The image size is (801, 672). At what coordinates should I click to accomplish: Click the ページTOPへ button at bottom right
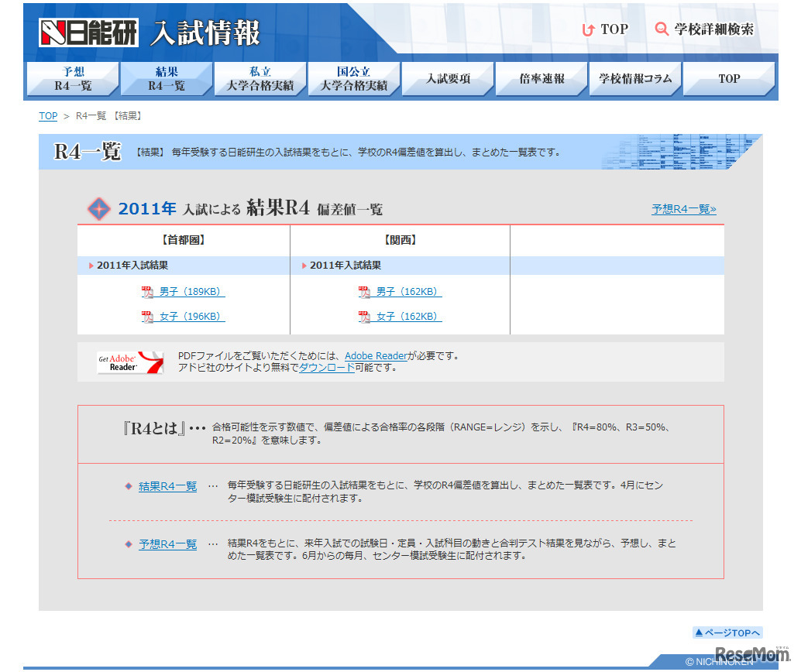click(727, 633)
